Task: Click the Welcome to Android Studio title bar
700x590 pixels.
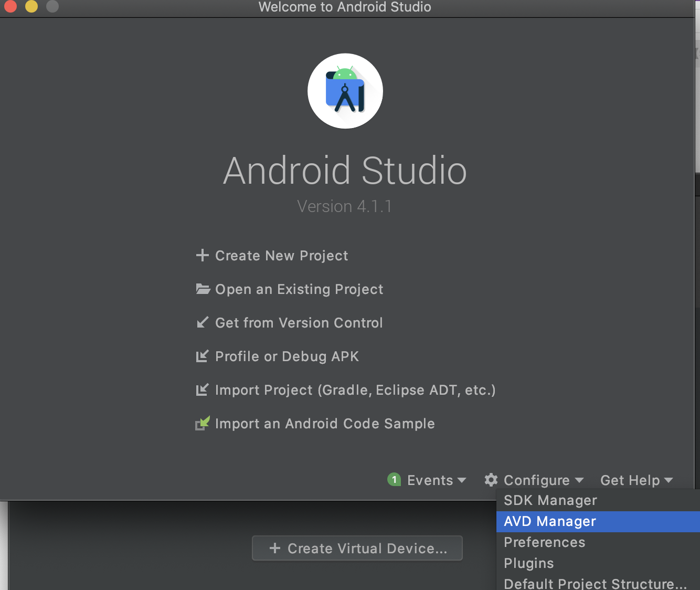Action: (345, 7)
